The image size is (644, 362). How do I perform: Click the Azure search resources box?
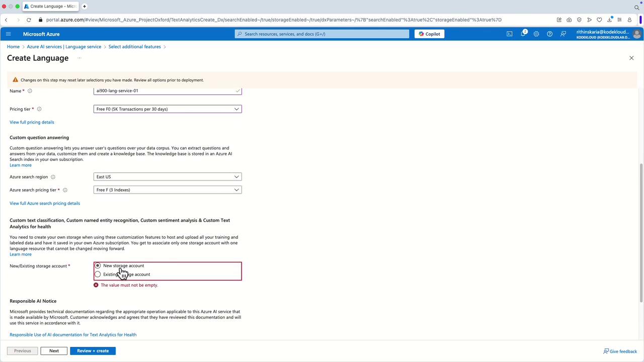322,34
